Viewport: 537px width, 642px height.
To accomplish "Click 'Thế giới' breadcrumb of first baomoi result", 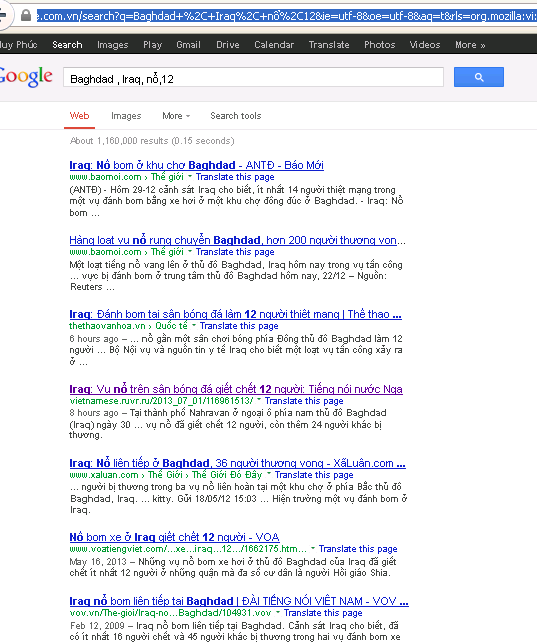I will point(167,177).
